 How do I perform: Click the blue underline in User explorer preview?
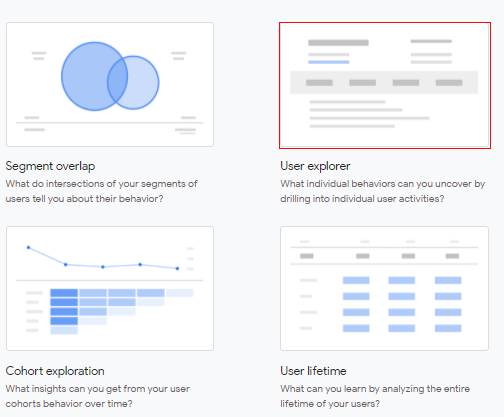tap(328, 62)
